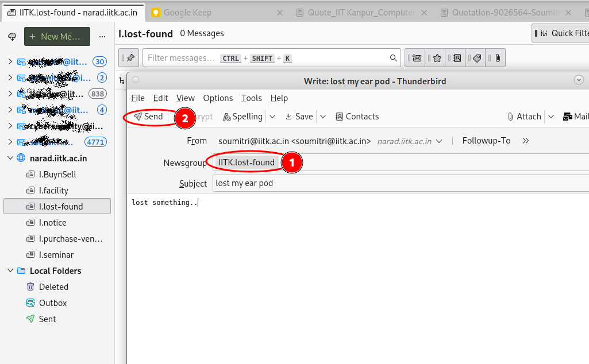Screen dimensions: 589x364
Task: Click the Subject input field
Action: (x=396, y=183)
